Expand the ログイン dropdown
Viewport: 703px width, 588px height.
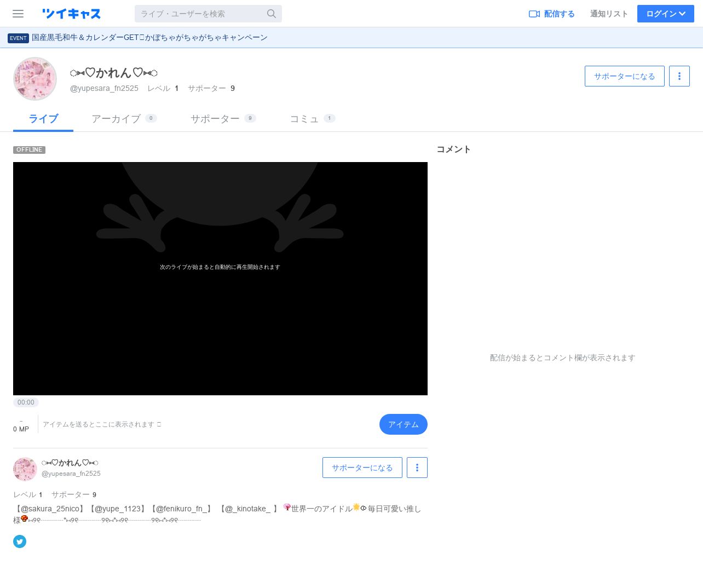click(x=665, y=14)
